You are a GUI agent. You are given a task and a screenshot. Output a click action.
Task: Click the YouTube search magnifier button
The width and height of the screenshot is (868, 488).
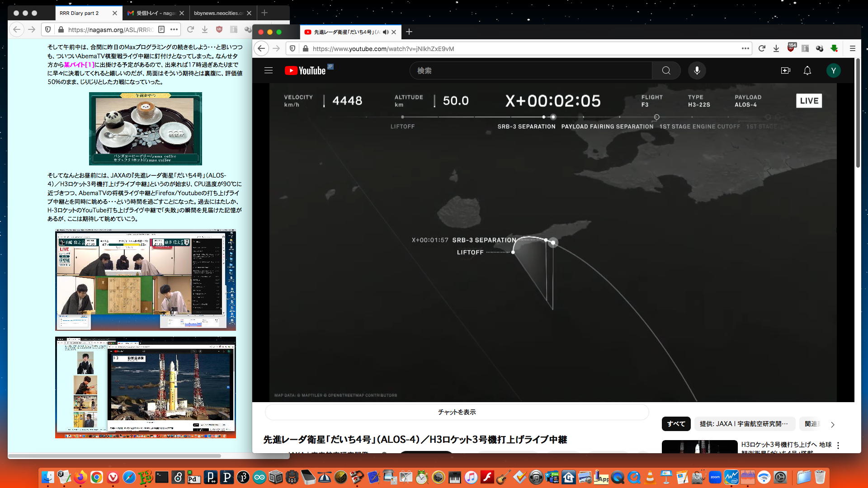[x=666, y=70]
